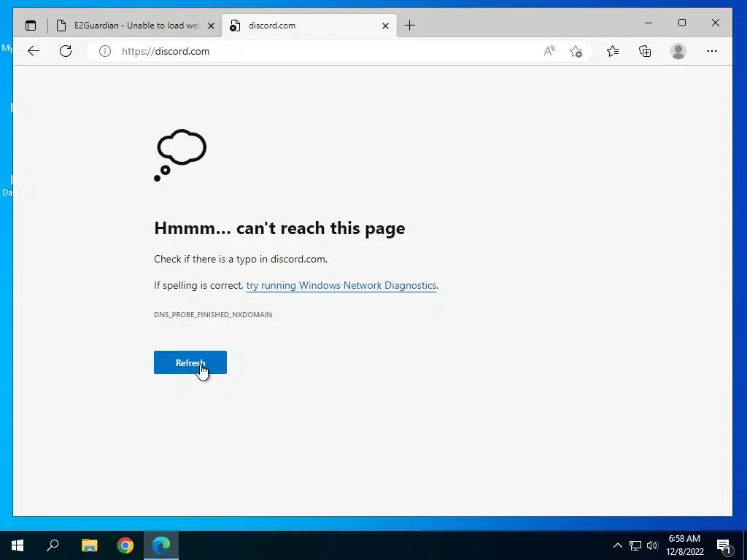Activate the Read aloud icon
The height and width of the screenshot is (560, 747).
click(x=549, y=51)
